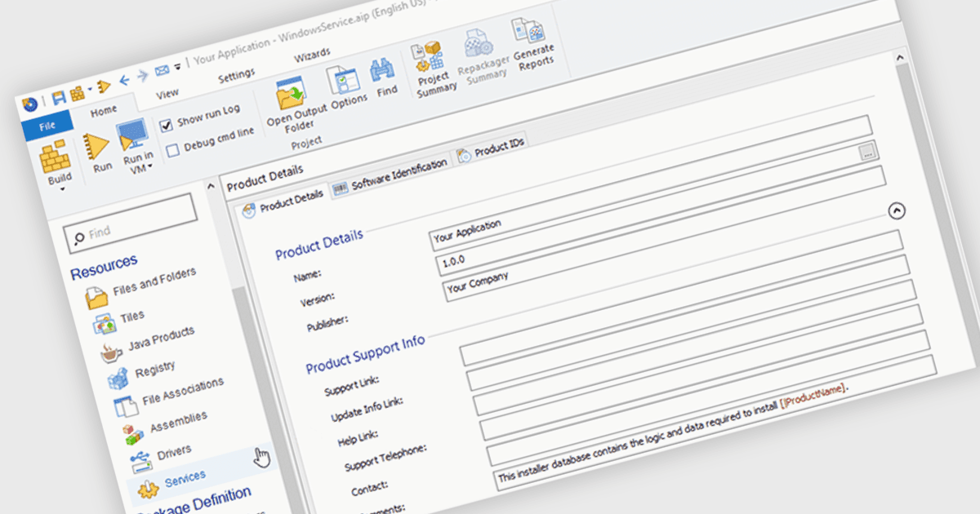Image resolution: width=980 pixels, height=514 pixels.
Task: Click the Resources group heading
Action: click(104, 267)
